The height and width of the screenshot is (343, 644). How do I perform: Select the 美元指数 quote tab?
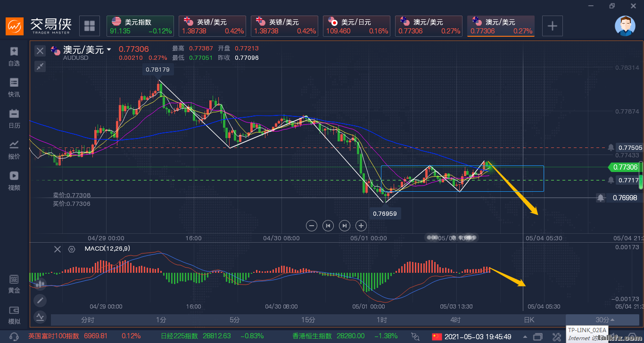[x=140, y=26]
